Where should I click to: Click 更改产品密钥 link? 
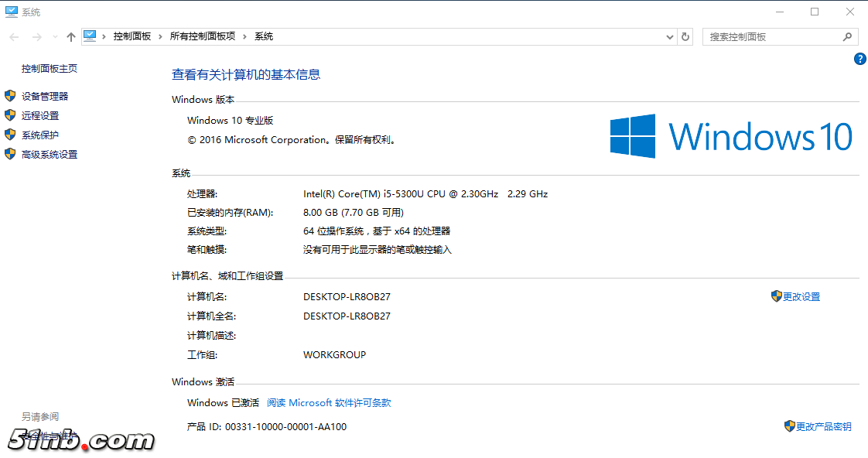[824, 426]
